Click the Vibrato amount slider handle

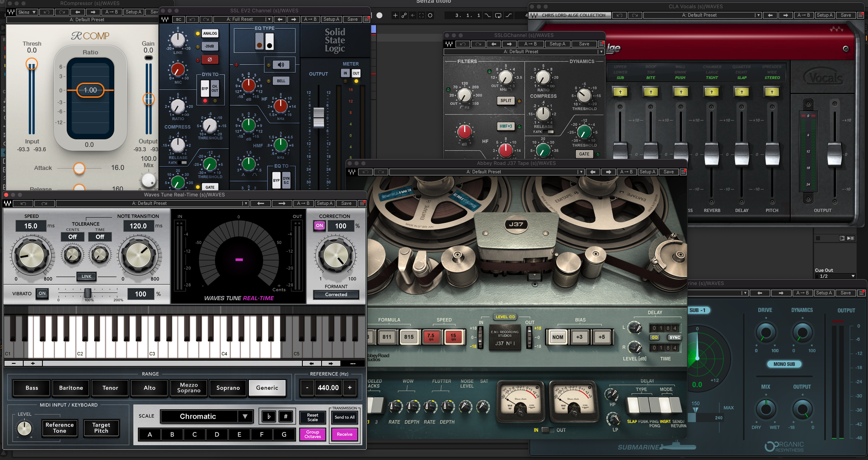(88, 293)
